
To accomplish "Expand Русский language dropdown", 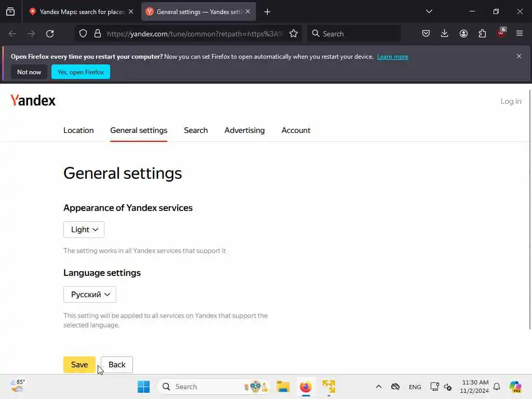I will pyautogui.click(x=90, y=295).
